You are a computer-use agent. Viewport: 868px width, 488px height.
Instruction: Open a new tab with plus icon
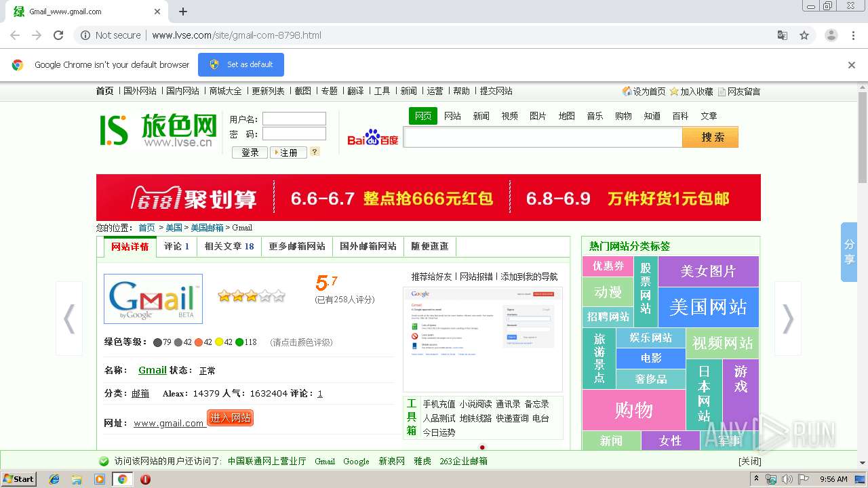click(x=183, y=12)
